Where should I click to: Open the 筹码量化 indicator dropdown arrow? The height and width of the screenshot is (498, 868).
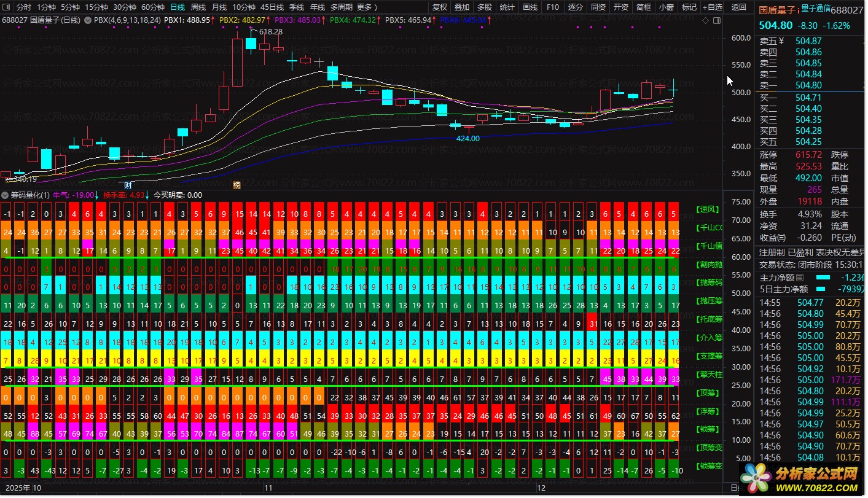[x=6, y=195]
